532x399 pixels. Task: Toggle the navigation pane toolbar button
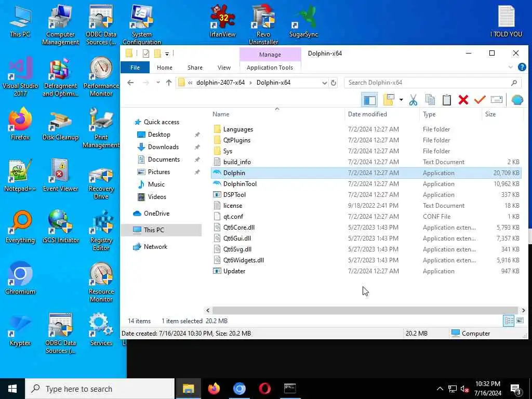click(x=369, y=100)
